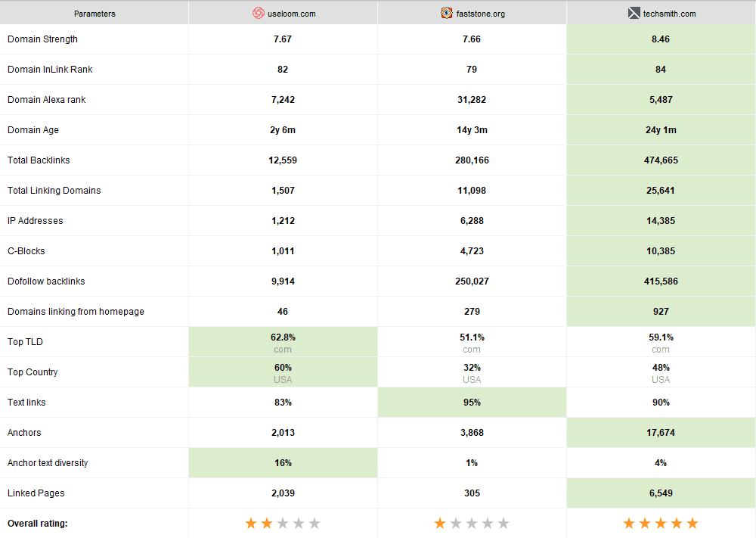Click third star in faststone.org rating
The width and height of the screenshot is (756, 538).
click(x=472, y=523)
